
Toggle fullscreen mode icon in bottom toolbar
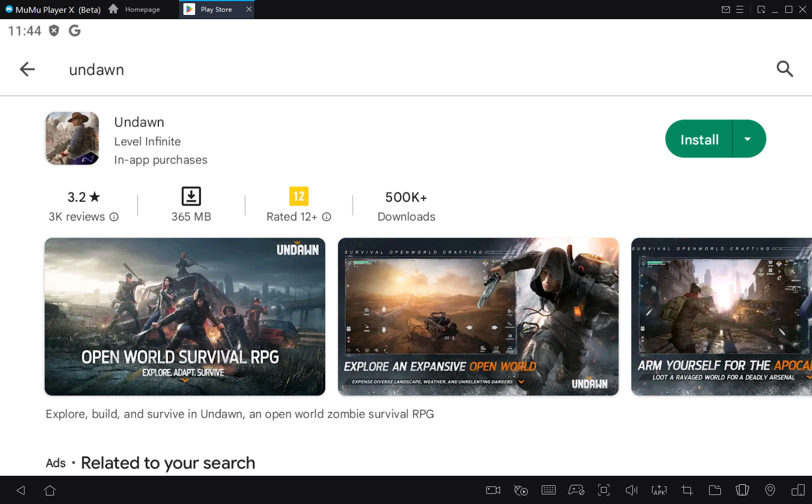click(x=604, y=490)
